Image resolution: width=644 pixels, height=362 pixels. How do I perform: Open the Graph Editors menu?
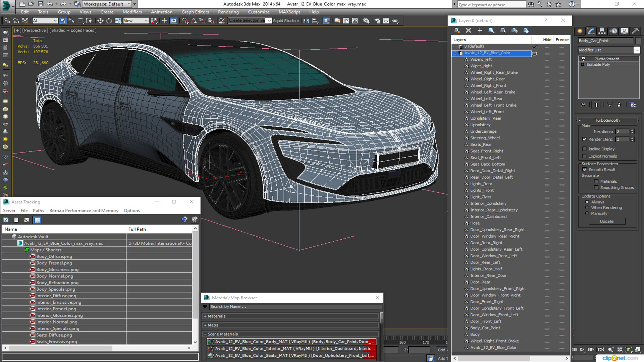click(x=195, y=12)
